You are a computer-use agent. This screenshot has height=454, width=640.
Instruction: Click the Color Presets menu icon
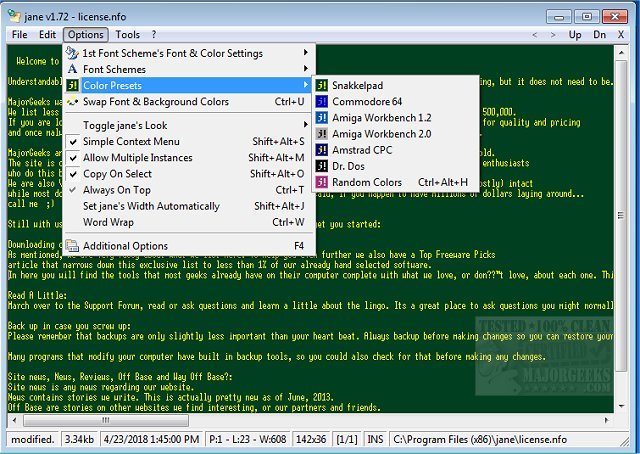73,85
